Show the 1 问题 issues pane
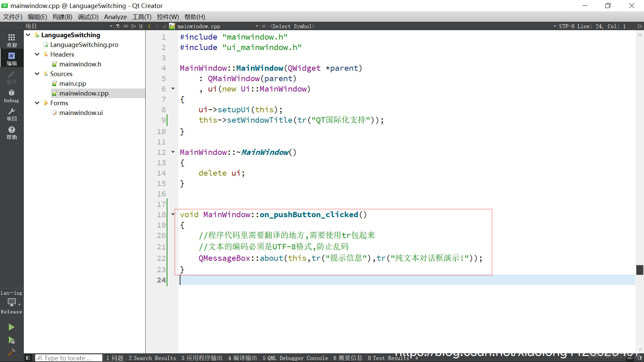 115,358
